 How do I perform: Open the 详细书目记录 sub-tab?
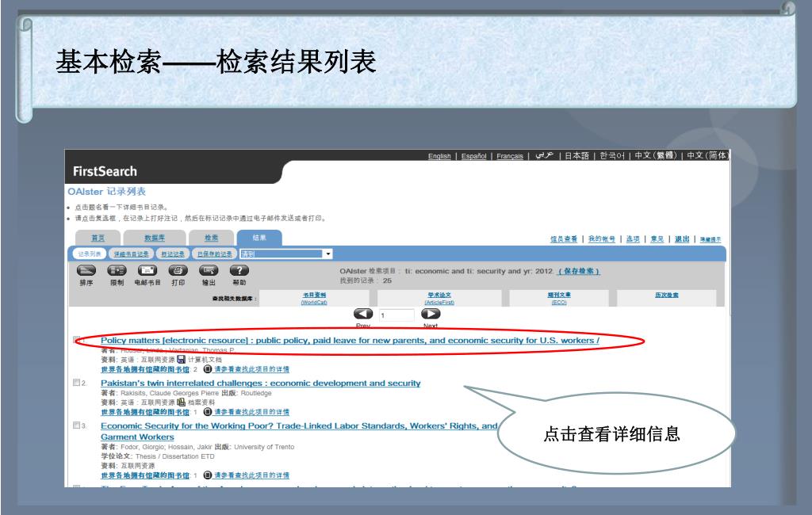click(x=131, y=254)
